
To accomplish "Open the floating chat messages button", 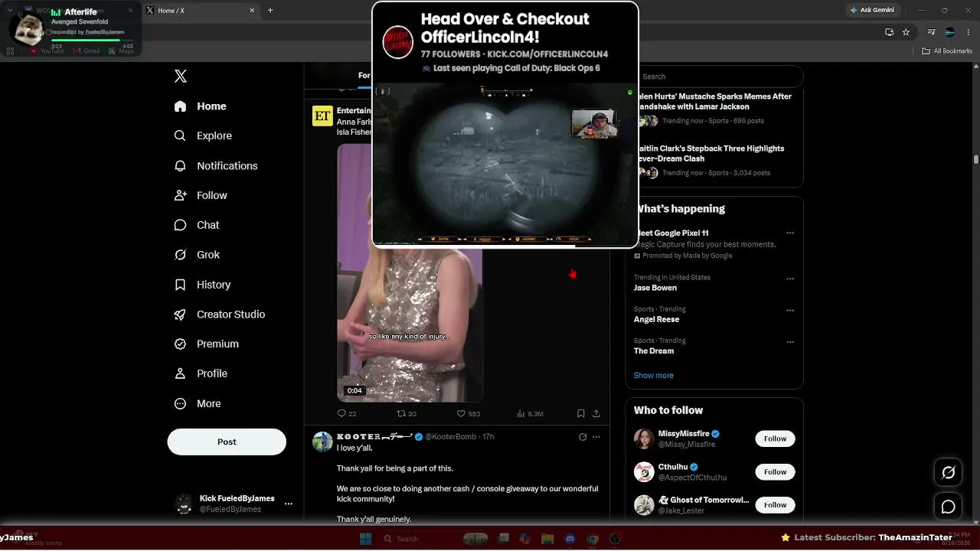I will click(948, 507).
